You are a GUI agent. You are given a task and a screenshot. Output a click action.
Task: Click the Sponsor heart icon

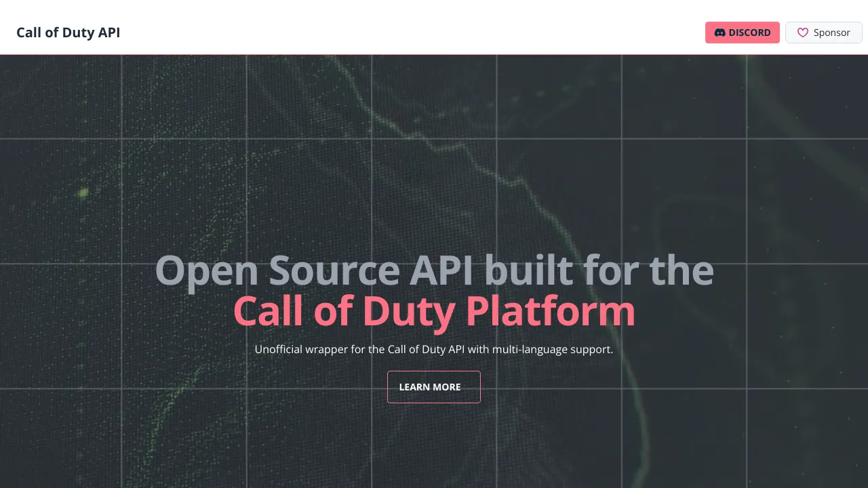(x=803, y=33)
